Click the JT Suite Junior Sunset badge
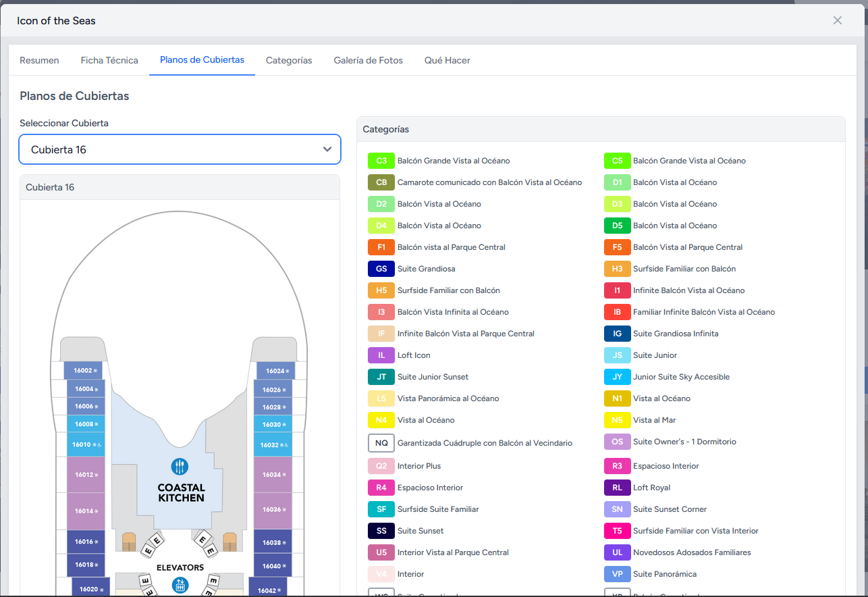868x597 pixels. [381, 376]
